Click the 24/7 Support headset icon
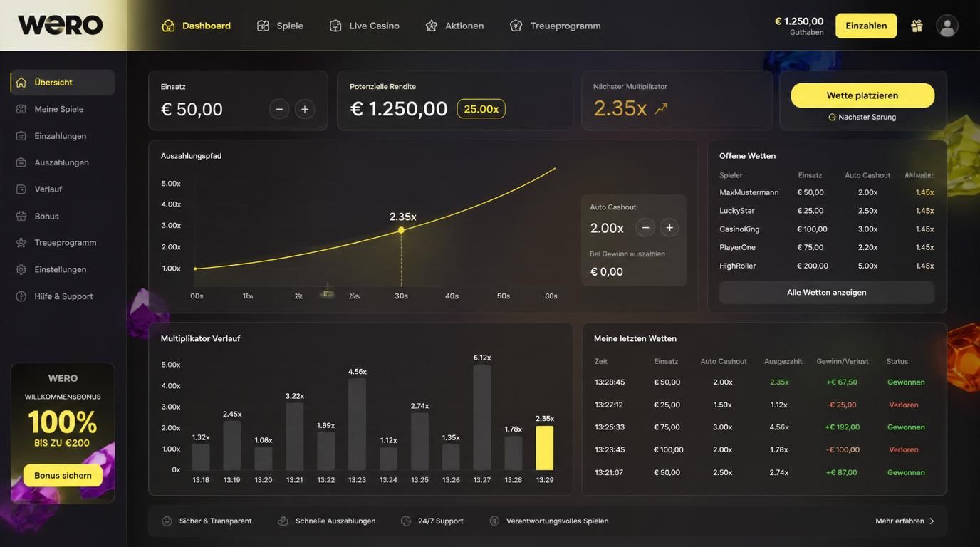The height and width of the screenshot is (547, 980). point(406,521)
